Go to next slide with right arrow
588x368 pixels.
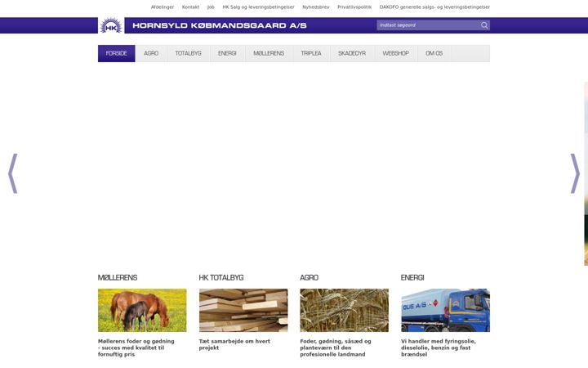point(575,173)
